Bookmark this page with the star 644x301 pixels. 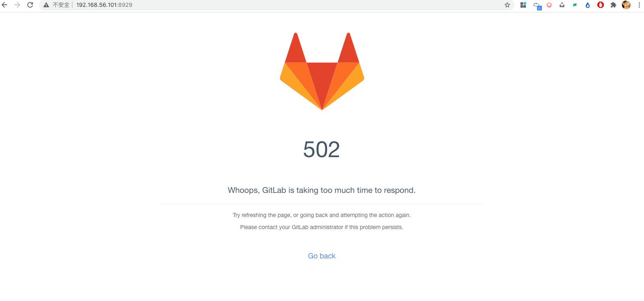point(507,5)
